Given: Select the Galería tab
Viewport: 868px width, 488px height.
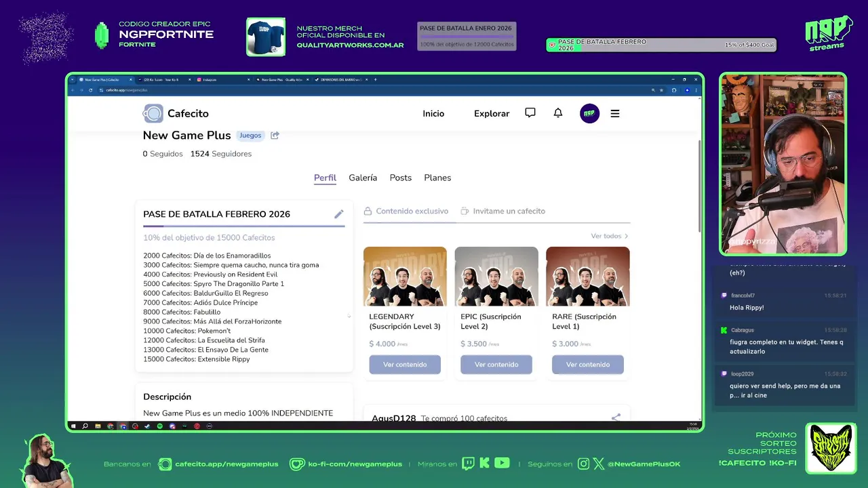Looking at the screenshot, I should tap(363, 178).
